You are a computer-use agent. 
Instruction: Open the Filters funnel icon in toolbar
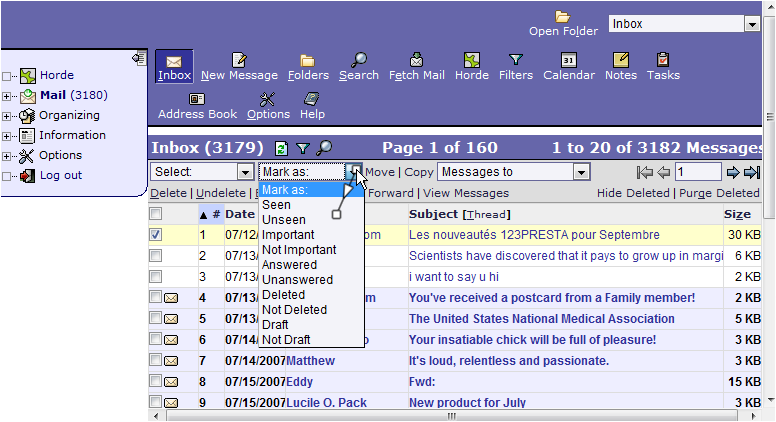(x=515, y=61)
